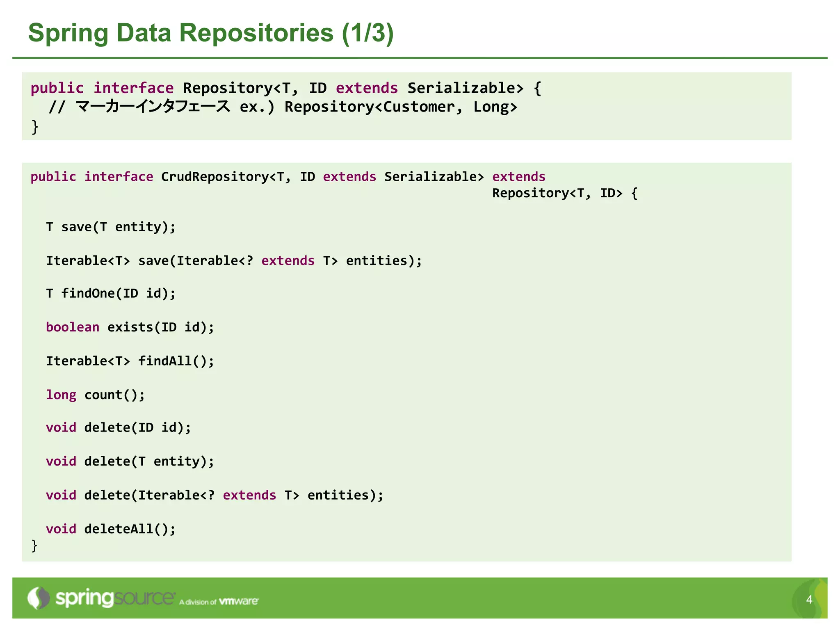
Task: Click the 'Repository<T, ID> {' continuation line
Action: coord(565,193)
